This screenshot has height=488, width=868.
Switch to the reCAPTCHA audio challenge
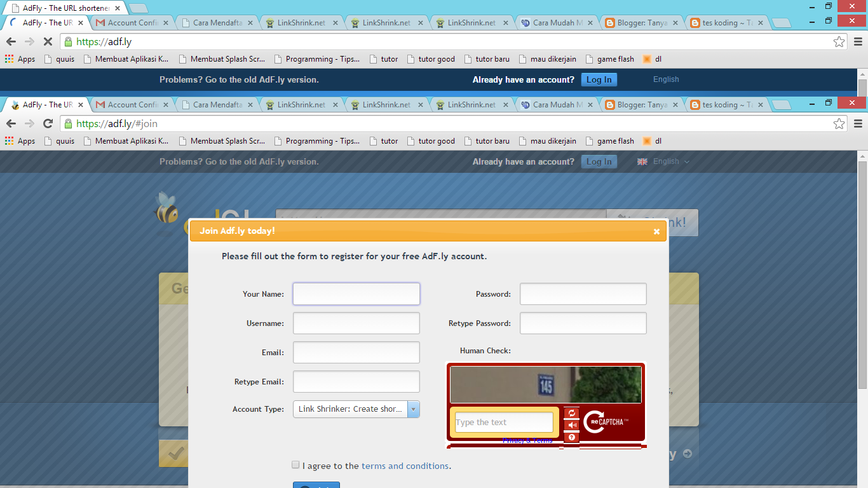coord(571,425)
